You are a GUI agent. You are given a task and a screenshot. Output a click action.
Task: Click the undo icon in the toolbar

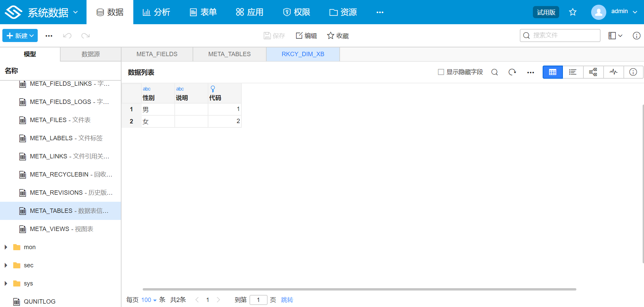tap(67, 35)
